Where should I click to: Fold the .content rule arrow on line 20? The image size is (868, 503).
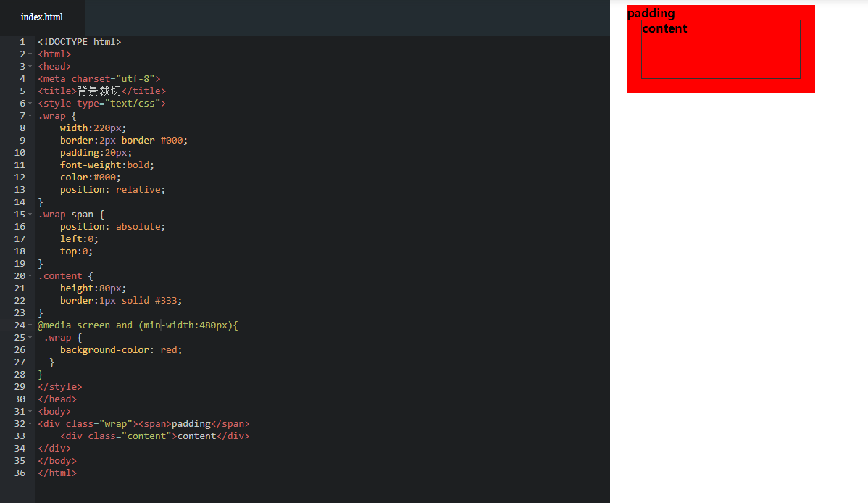tap(30, 276)
